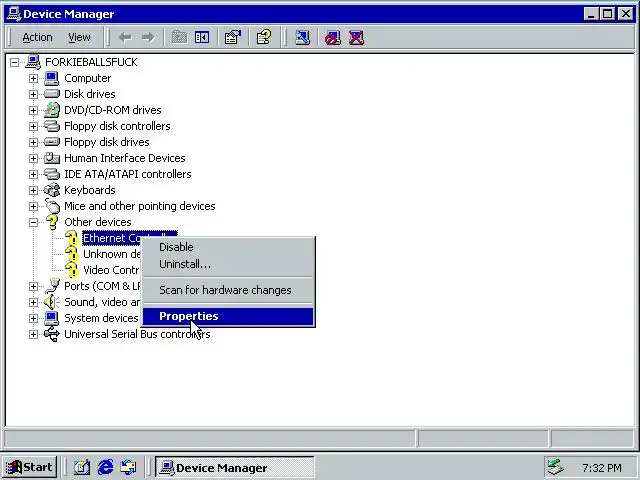Expand Mice and other pointing devices
Screen dimensions: 640x480
[33, 206]
